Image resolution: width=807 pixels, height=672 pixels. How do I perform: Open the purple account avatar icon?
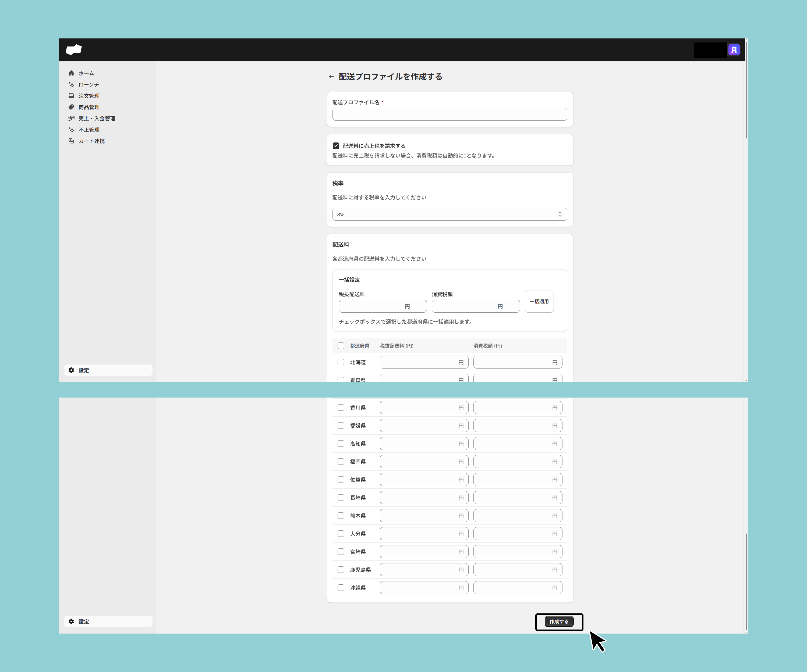point(734,50)
